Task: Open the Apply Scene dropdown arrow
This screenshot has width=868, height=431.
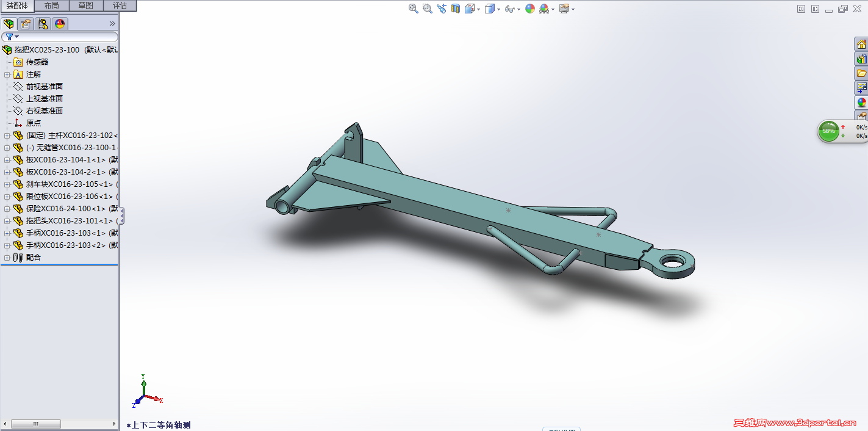Action: (553, 9)
